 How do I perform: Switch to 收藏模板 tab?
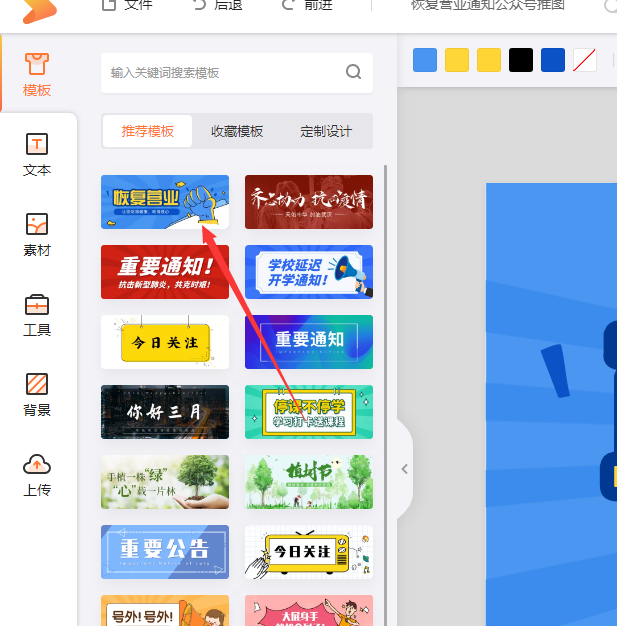pos(237,131)
